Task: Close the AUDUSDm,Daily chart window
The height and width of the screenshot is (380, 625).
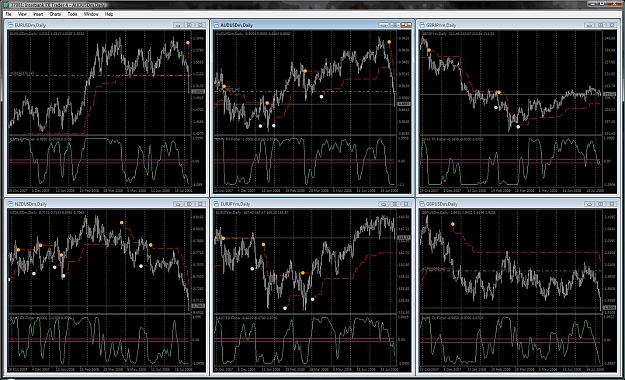Action: pos(406,25)
